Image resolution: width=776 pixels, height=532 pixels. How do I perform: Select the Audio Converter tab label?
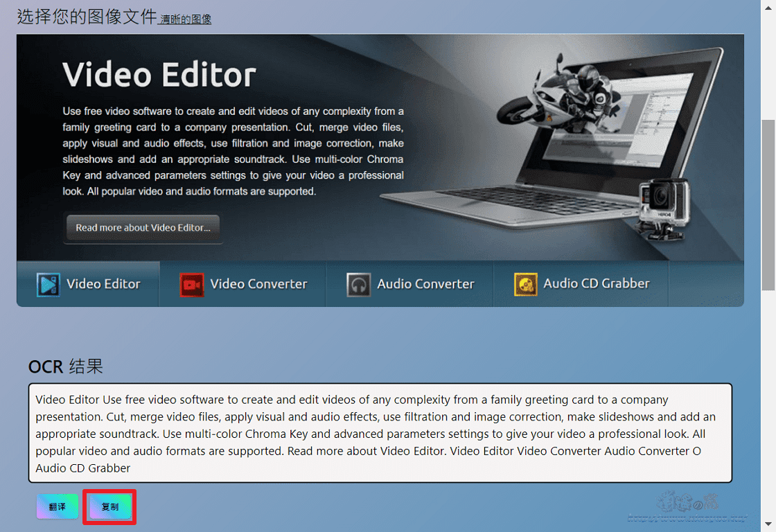coord(425,284)
